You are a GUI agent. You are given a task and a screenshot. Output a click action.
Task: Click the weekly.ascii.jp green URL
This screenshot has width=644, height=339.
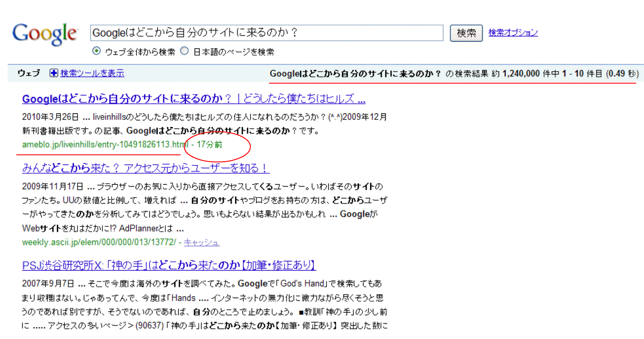(99, 242)
